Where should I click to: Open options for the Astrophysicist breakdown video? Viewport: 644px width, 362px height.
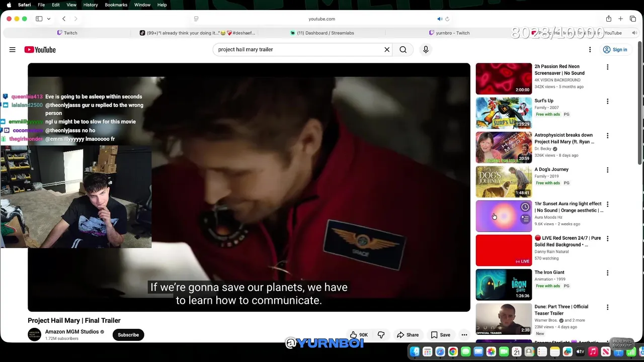point(607,136)
